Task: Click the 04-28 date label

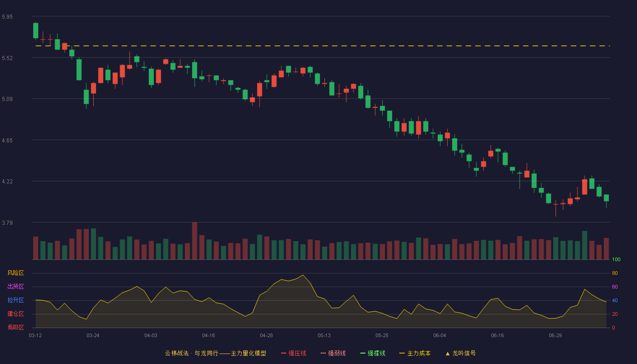Action: 266,335
